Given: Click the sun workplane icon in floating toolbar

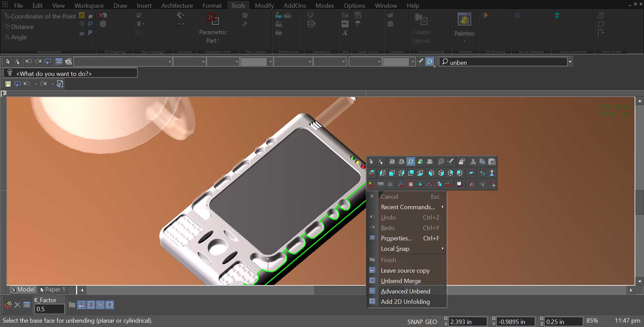Looking at the screenshot, I should click(371, 184).
